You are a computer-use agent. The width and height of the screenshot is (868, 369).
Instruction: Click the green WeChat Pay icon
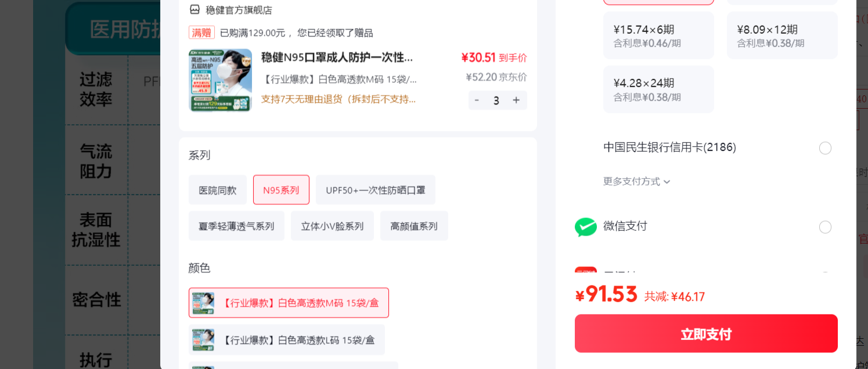585,227
